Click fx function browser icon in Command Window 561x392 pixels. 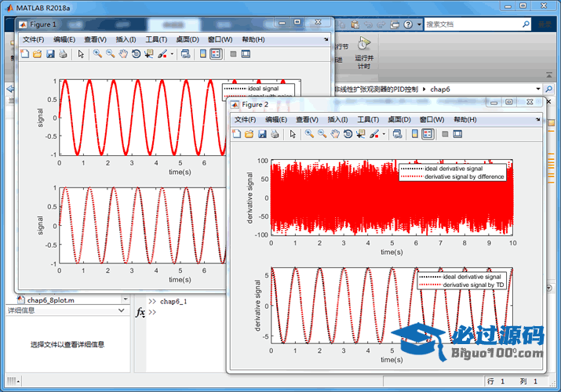(x=140, y=312)
